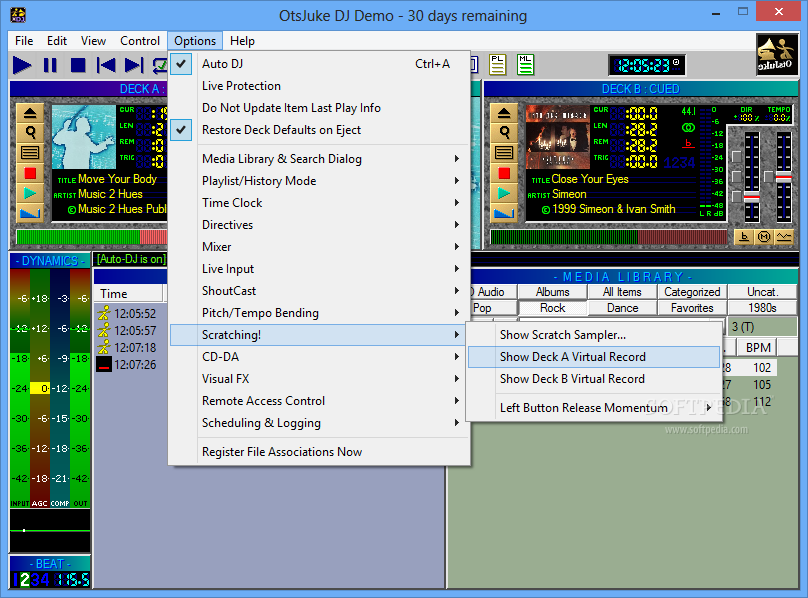
Task: Open the File menu
Action: (24, 41)
